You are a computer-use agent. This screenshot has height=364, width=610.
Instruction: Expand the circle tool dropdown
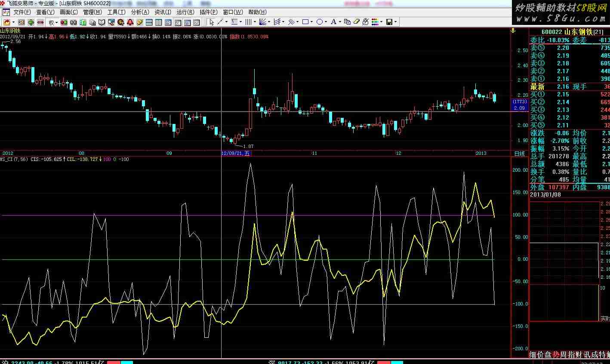(326, 22)
